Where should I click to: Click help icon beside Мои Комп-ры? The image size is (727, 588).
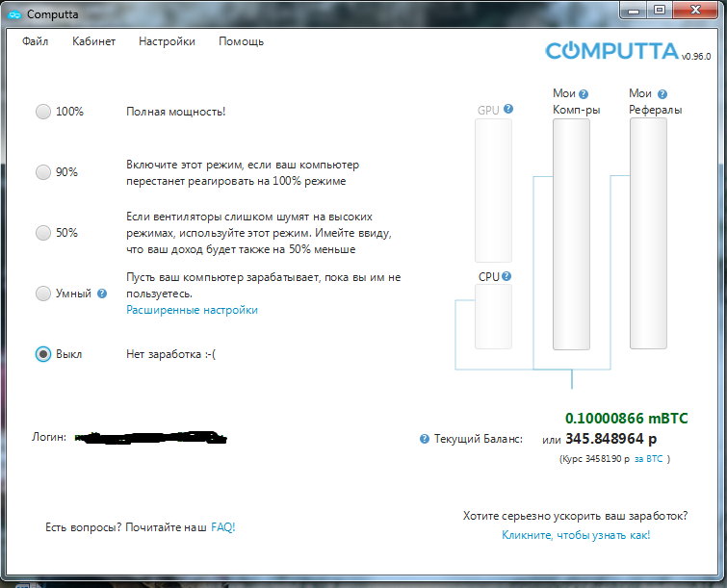pos(584,94)
